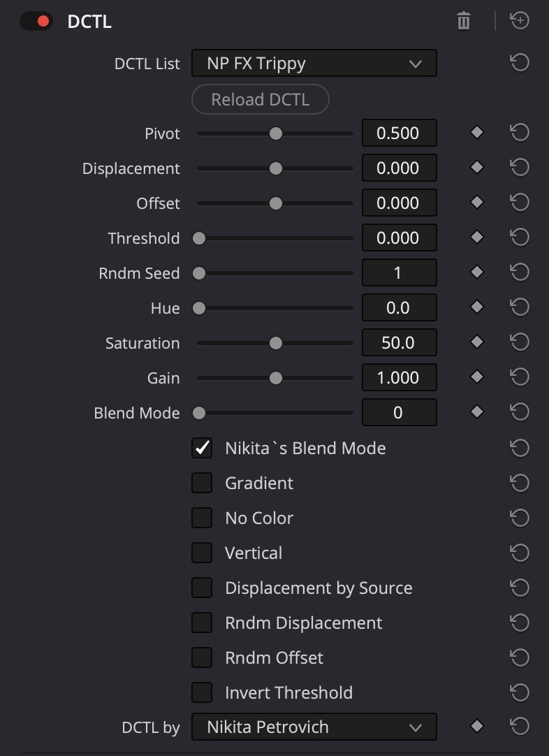Disable the DCTL effect toggle
This screenshot has height=756, width=549.
coord(36,22)
